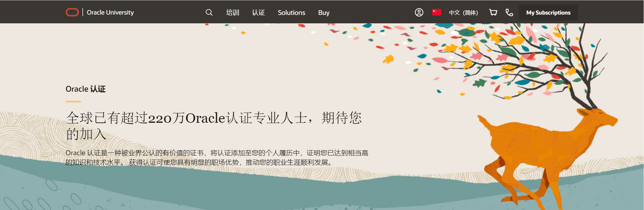Open the search magnifier icon
The height and width of the screenshot is (210, 644).
click(x=209, y=13)
